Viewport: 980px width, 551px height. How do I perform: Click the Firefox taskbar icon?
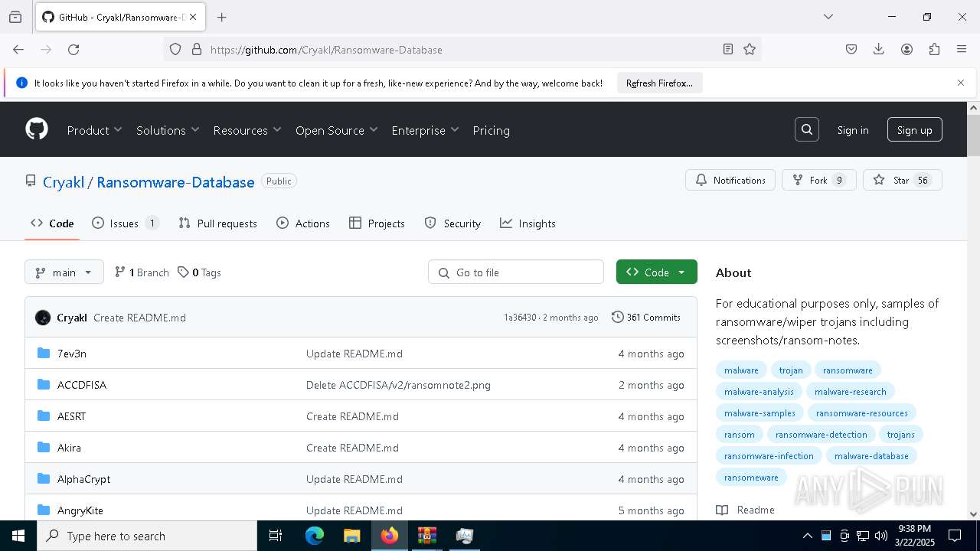coord(390,536)
